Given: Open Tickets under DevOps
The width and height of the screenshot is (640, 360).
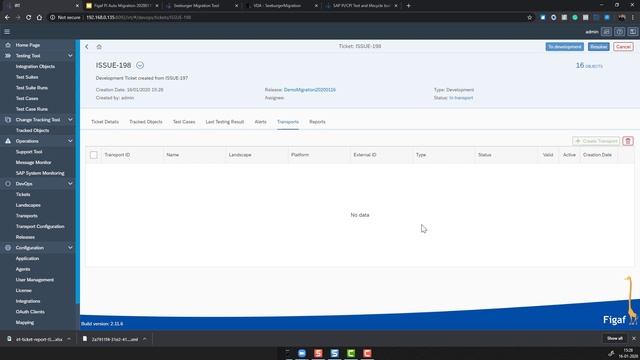Looking at the screenshot, I should click(x=23, y=194).
